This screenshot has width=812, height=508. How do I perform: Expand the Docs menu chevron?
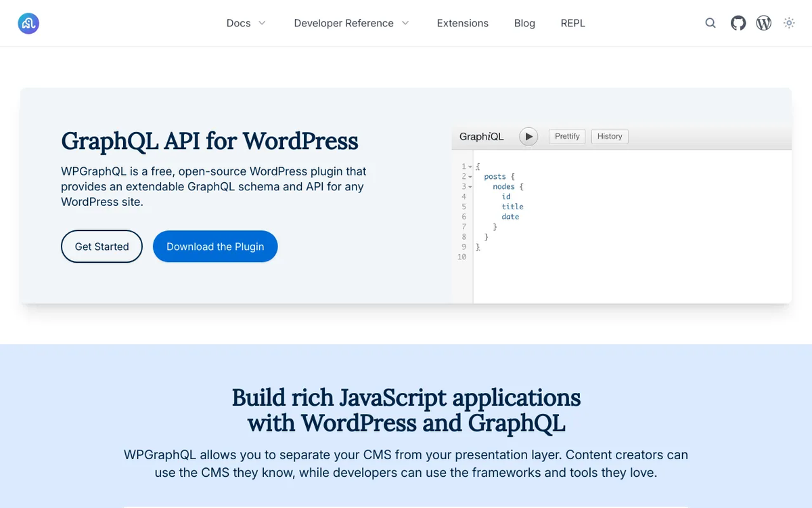(262, 23)
